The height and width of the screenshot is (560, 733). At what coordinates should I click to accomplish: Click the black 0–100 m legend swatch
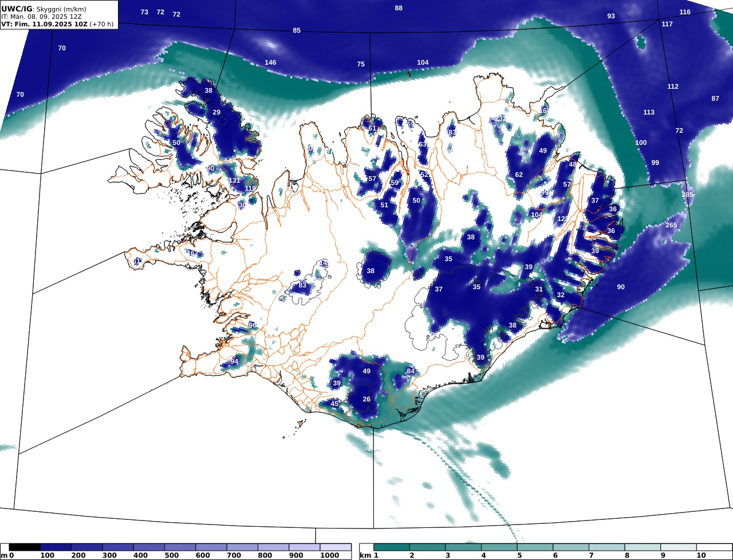(x=25, y=547)
